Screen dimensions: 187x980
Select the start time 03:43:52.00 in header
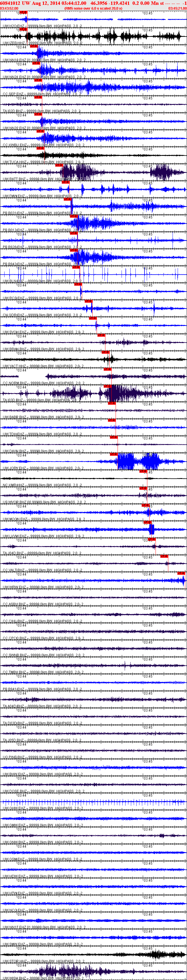coord(9,8)
